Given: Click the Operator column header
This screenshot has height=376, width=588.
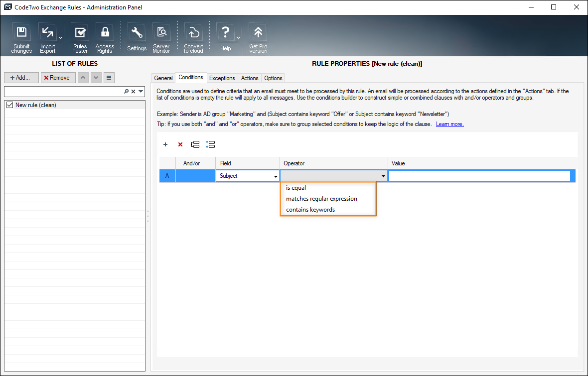Looking at the screenshot, I should click(334, 163).
